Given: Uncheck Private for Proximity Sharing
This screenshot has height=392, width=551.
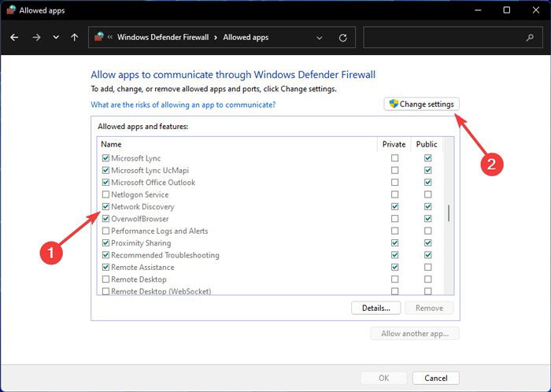Looking at the screenshot, I should 394,242.
